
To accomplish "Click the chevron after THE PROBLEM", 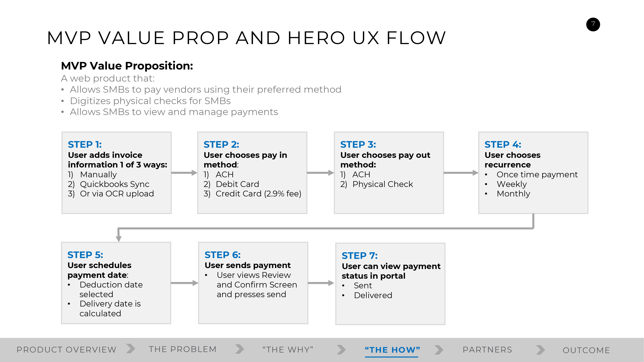I will pyautogui.click(x=240, y=349).
